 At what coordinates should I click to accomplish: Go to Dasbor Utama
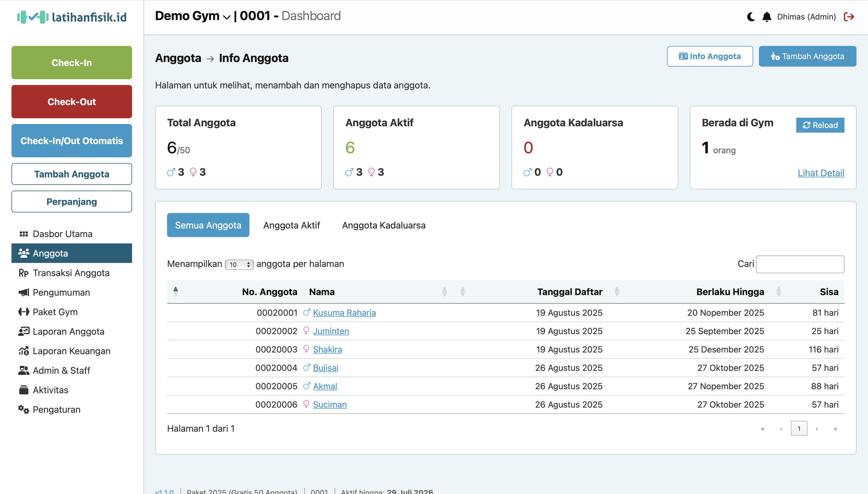coord(62,234)
